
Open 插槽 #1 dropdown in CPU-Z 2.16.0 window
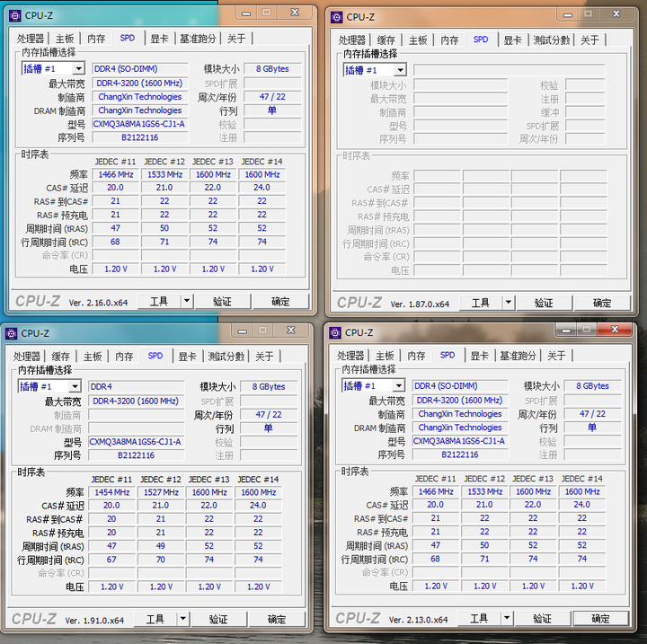tap(78, 68)
